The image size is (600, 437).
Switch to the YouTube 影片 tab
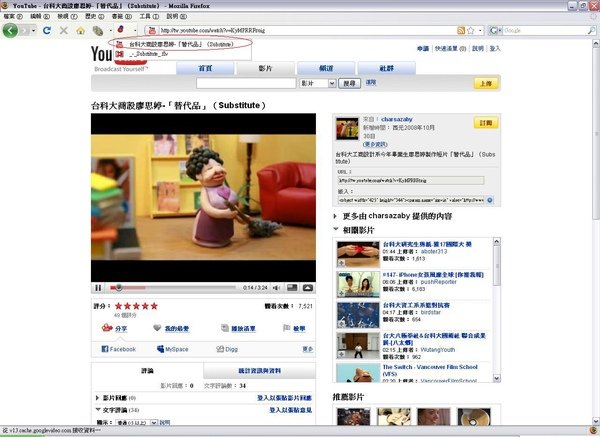[x=266, y=68]
